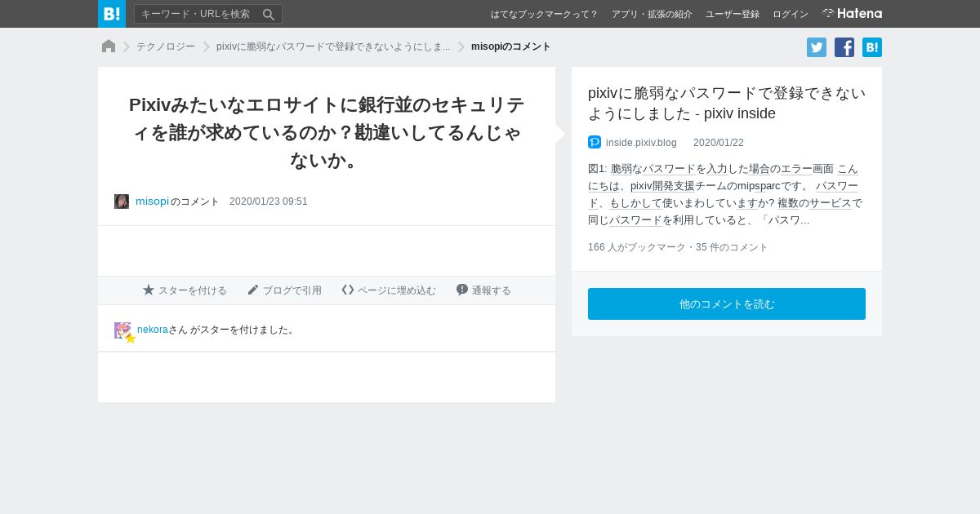Image resolution: width=980 pixels, height=514 pixels.
Task: Click comment headline Pixivみたいなエロサイト
Action: pos(327,131)
